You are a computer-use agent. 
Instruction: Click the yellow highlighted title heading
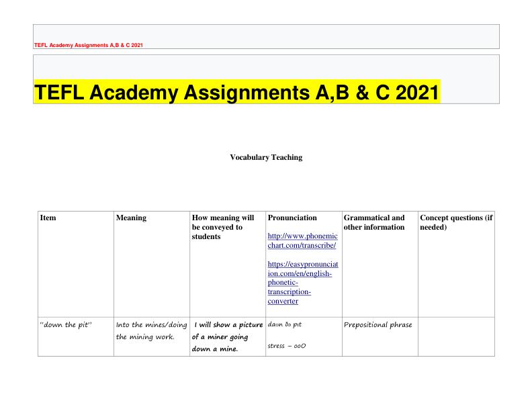pos(237,92)
